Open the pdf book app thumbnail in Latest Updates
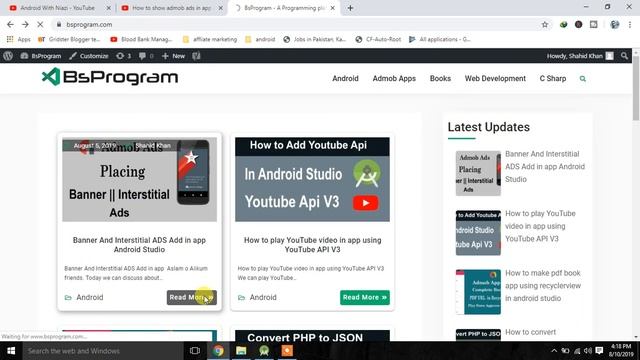 [x=478, y=292]
